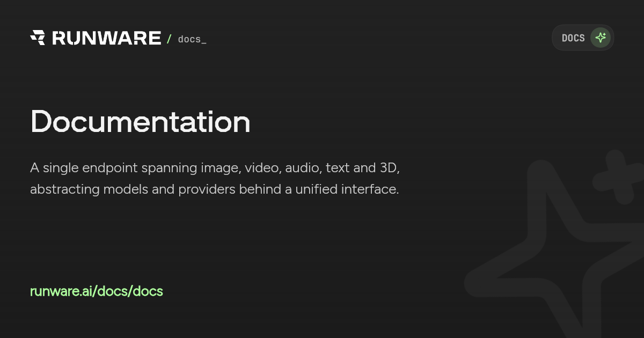Click the DOCS label in the pill badge
This screenshot has width=644, height=338.
point(573,38)
